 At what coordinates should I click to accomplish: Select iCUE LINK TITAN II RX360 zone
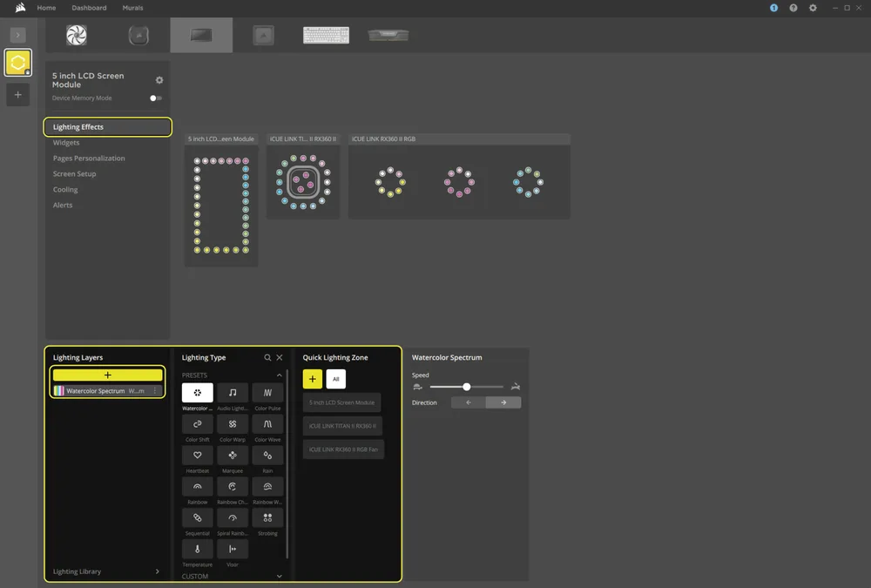pos(342,426)
